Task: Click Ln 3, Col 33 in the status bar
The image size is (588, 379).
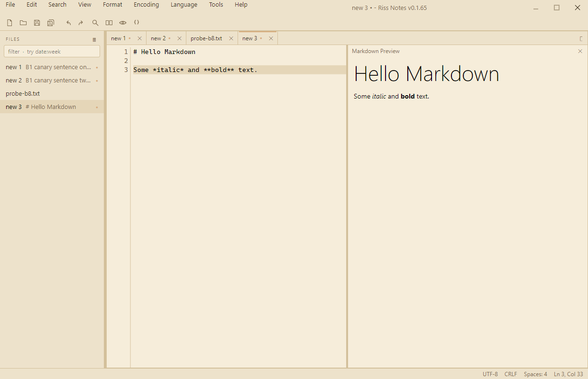Action: (x=569, y=374)
